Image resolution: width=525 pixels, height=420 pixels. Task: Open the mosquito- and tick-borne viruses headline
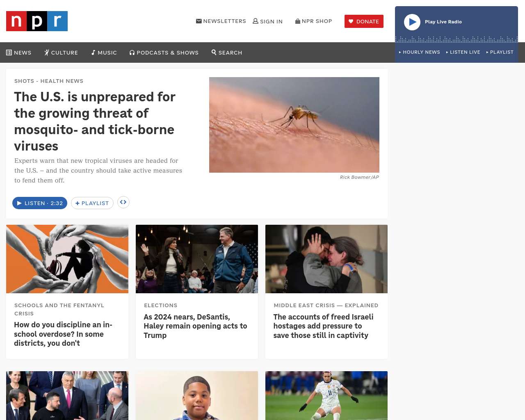click(95, 121)
